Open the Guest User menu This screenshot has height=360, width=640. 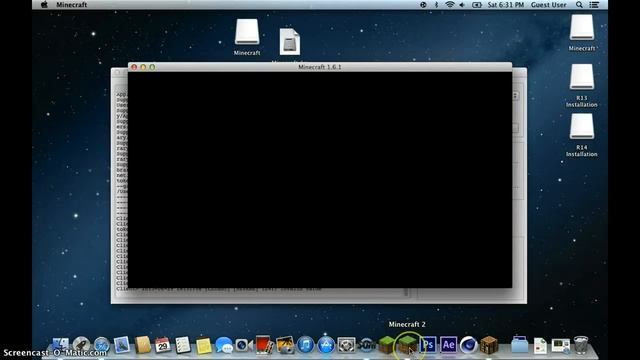tap(549, 5)
